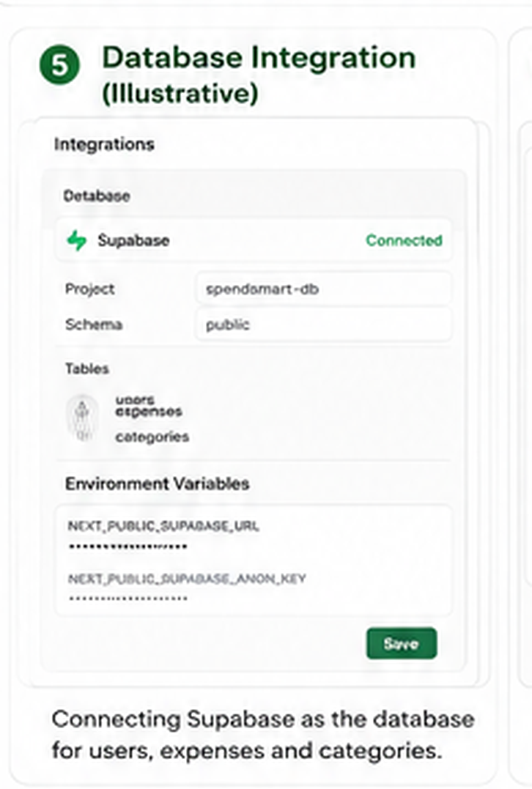Click the tables illustration icon beside users
Screen dimensions: 532x789
click(83, 418)
